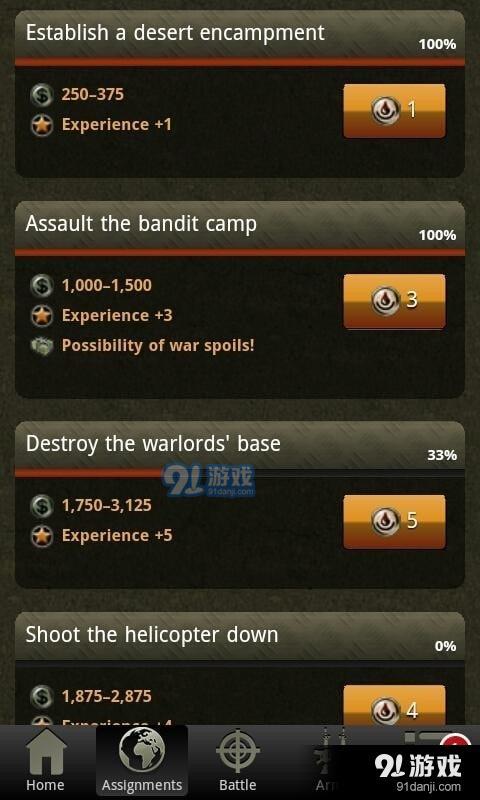This screenshot has height=800, width=480.
Task: Click the cash icon beside 250–375
Action: (42, 95)
